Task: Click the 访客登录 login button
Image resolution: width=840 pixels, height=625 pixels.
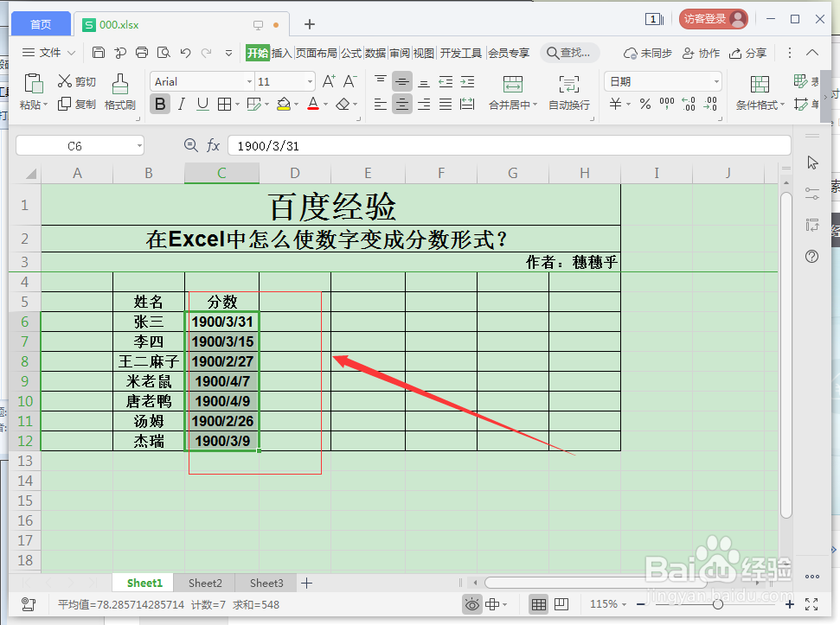Action: (713, 19)
